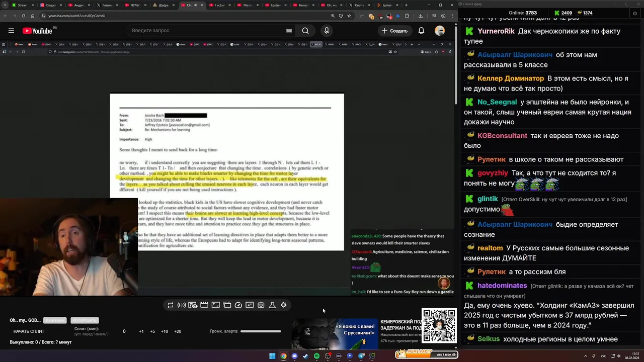The image size is (644, 362).
Task: Click the loop playback icon in video toolbar
Action: point(171,305)
